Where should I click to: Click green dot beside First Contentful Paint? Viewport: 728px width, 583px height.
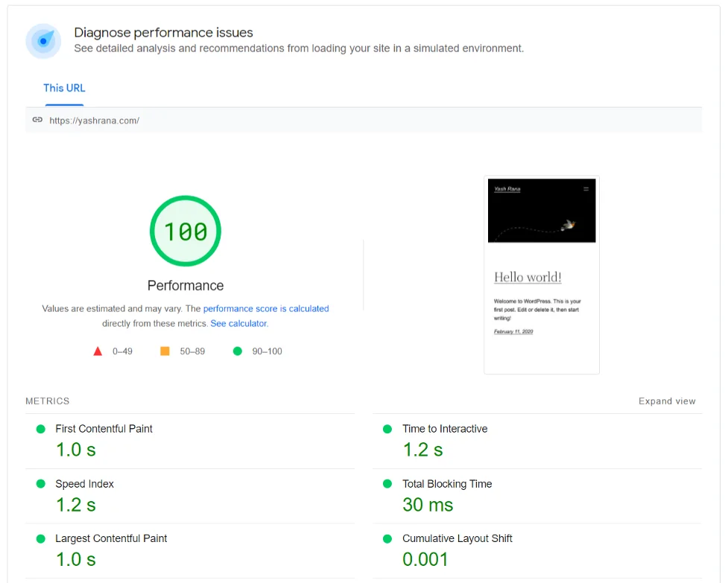(x=41, y=429)
